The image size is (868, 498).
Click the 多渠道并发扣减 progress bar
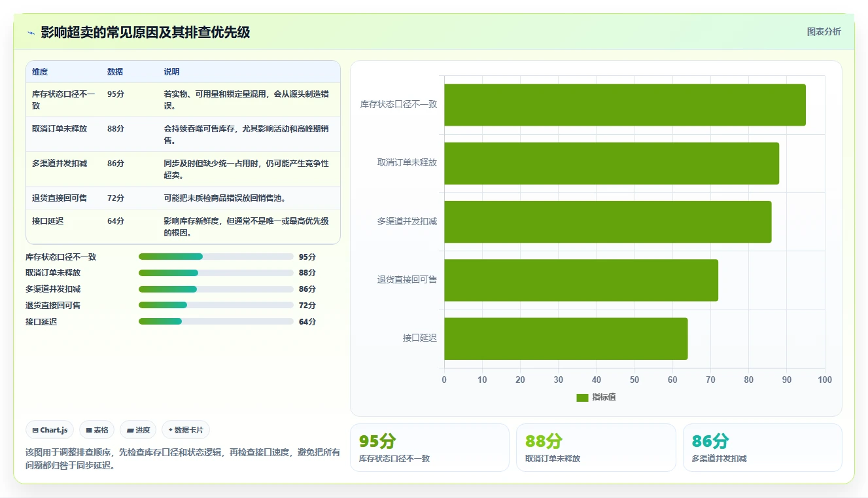[216, 289]
